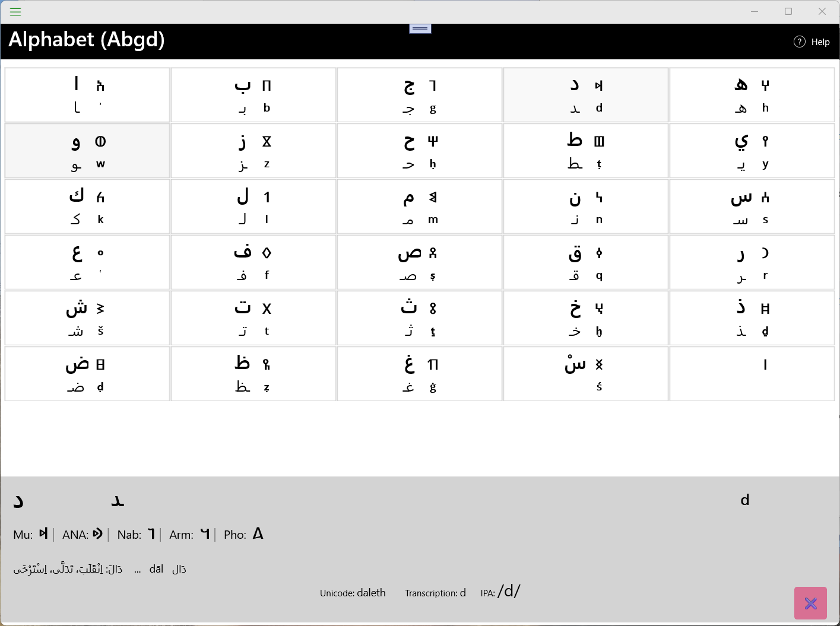The width and height of the screenshot is (840, 626).
Task: Select the letter tile transcribed b
Action: (253, 95)
